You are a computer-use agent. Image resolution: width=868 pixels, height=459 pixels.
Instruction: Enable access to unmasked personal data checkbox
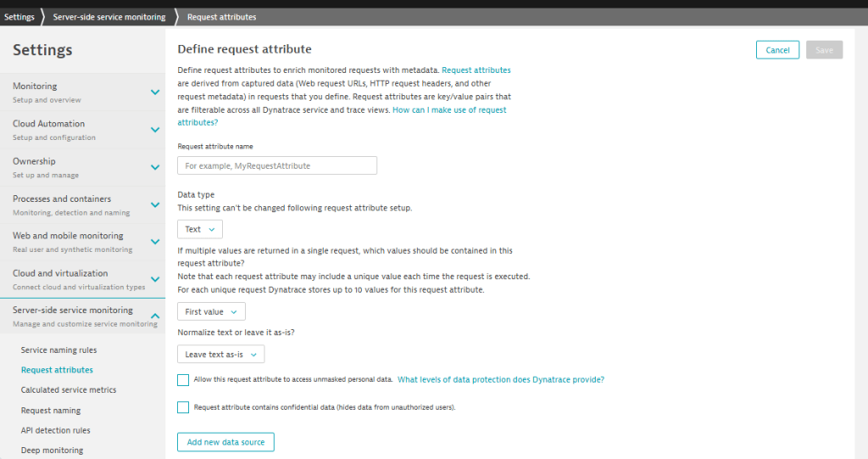[x=183, y=380]
